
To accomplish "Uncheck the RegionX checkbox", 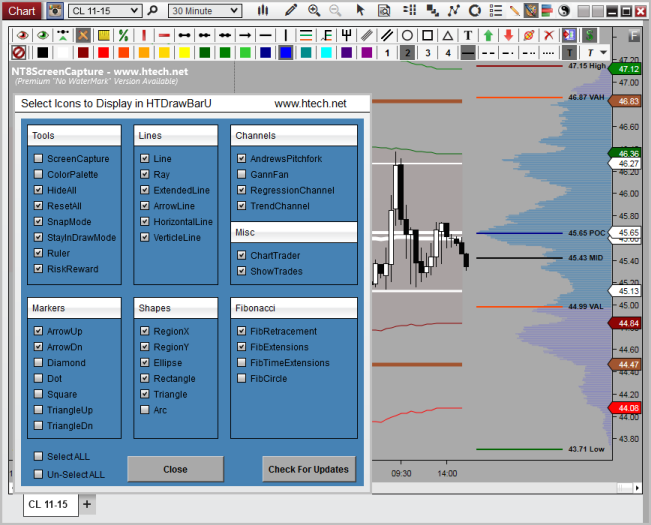I will pyautogui.click(x=144, y=331).
